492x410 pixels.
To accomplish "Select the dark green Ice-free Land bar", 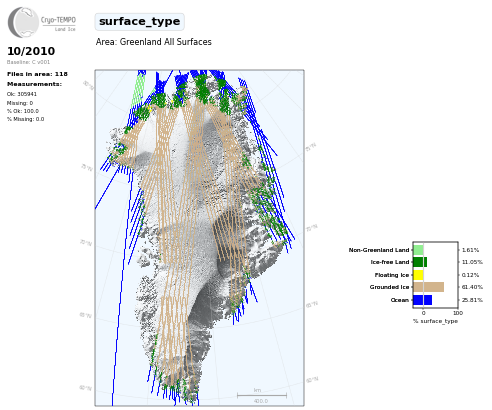I will click(x=420, y=262).
